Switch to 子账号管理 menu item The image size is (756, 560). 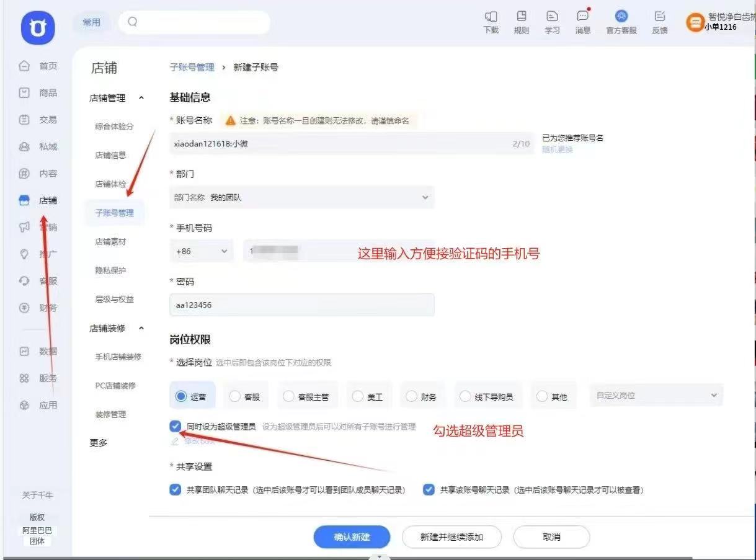point(114,213)
